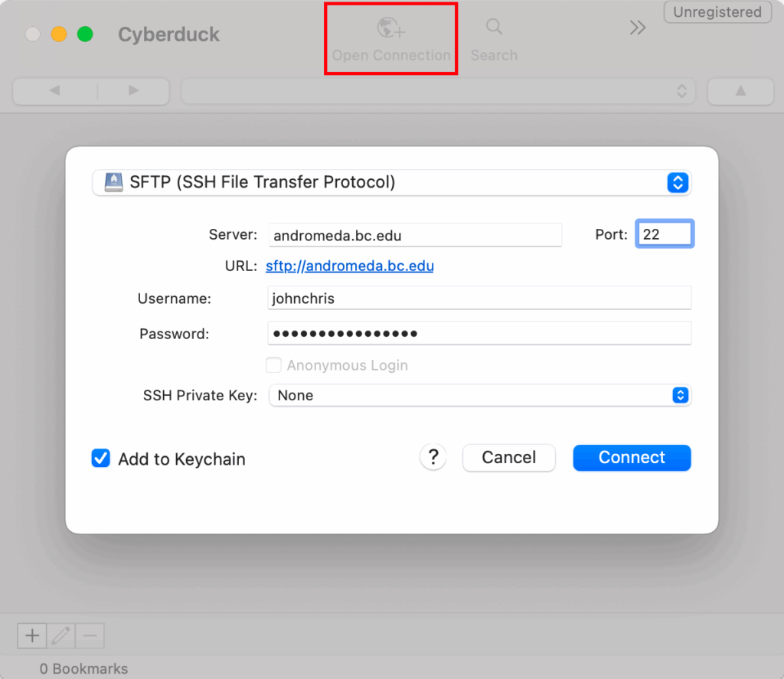Focus the Username field containing johnchris

(x=479, y=298)
